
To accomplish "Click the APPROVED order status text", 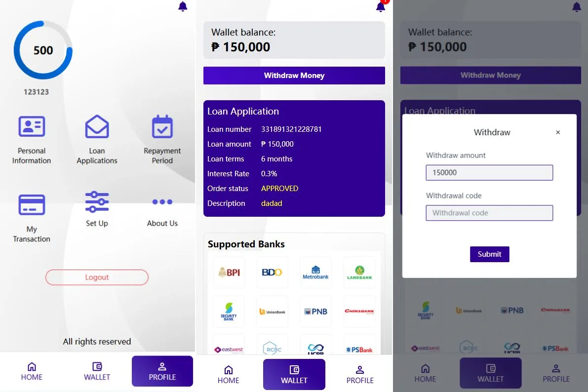I will [x=279, y=189].
